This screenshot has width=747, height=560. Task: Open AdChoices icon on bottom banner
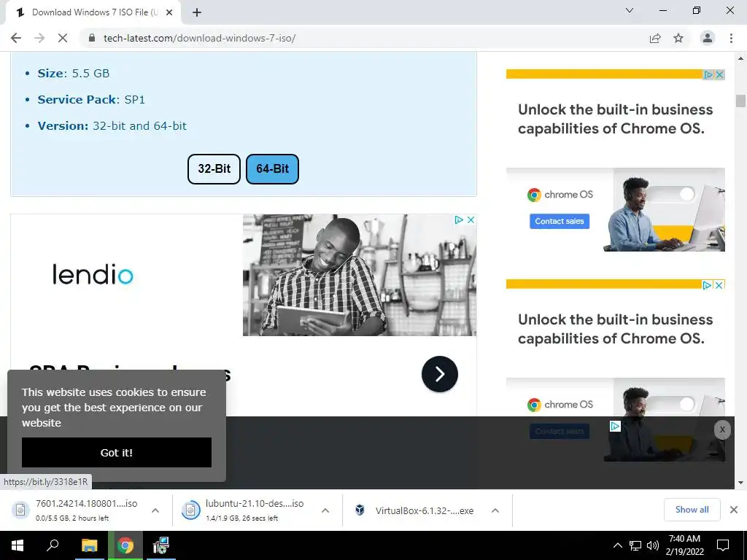tap(615, 426)
